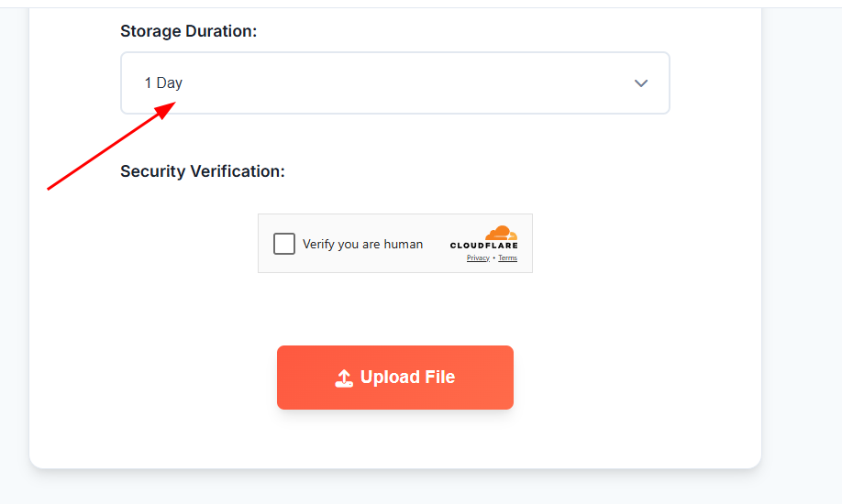This screenshot has height=504, width=842.
Task: Click the tail end of the red arrow
Action: click(50, 188)
